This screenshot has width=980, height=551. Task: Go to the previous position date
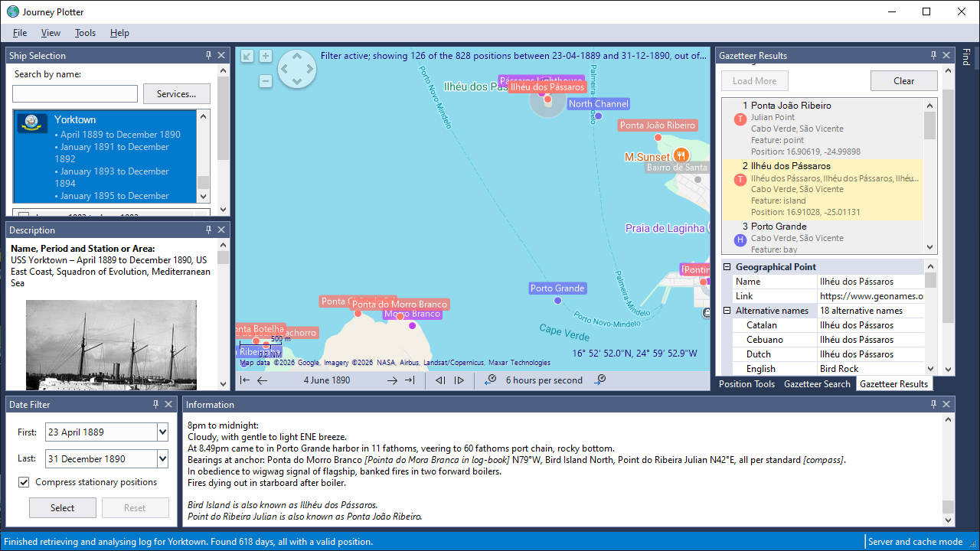(x=262, y=380)
